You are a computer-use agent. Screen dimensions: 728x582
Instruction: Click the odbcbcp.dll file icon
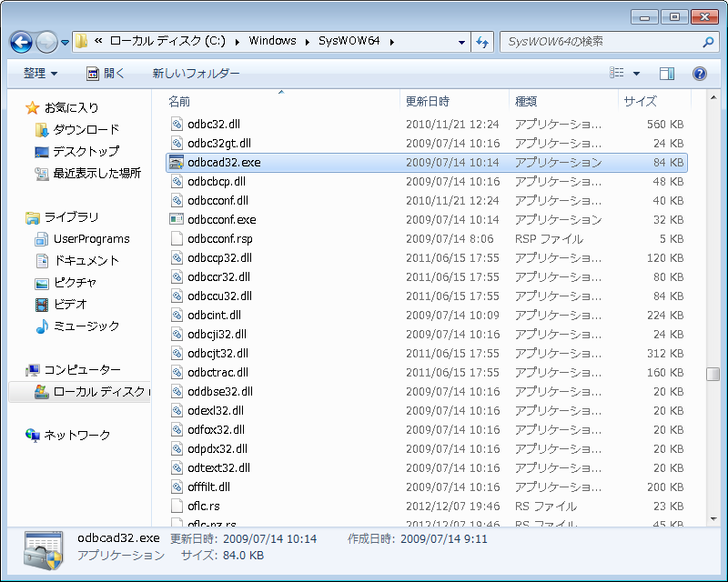tap(177, 181)
